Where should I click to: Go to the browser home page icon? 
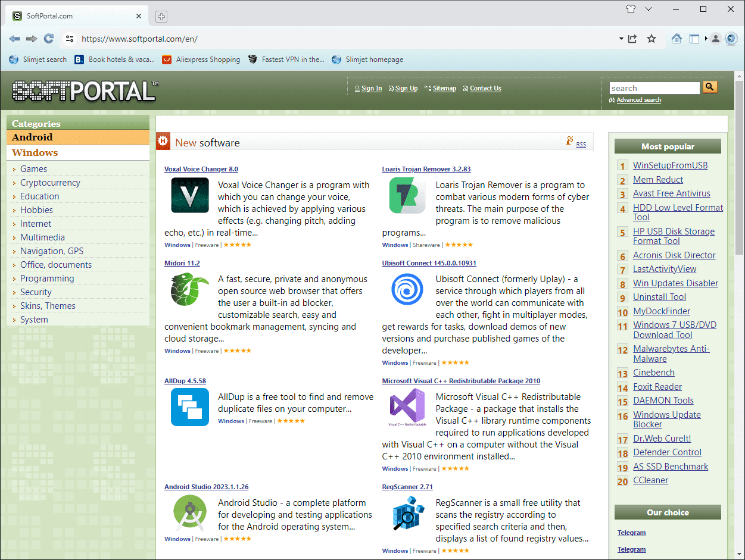677,39
